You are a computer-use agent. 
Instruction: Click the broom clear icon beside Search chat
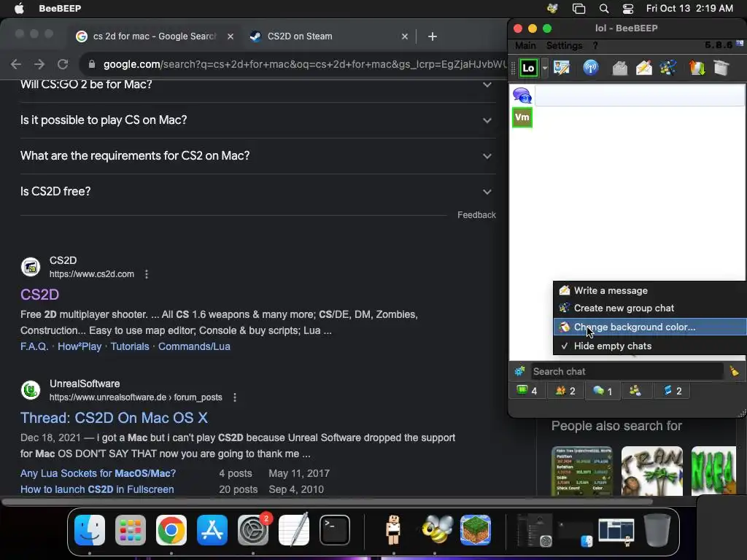[734, 371]
